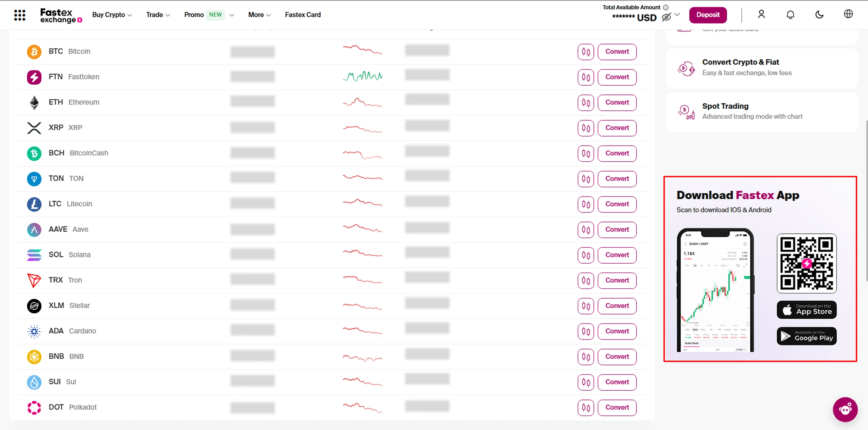Image resolution: width=868 pixels, height=430 pixels.
Task: Click FTN green sparkline chart
Action: tap(363, 77)
